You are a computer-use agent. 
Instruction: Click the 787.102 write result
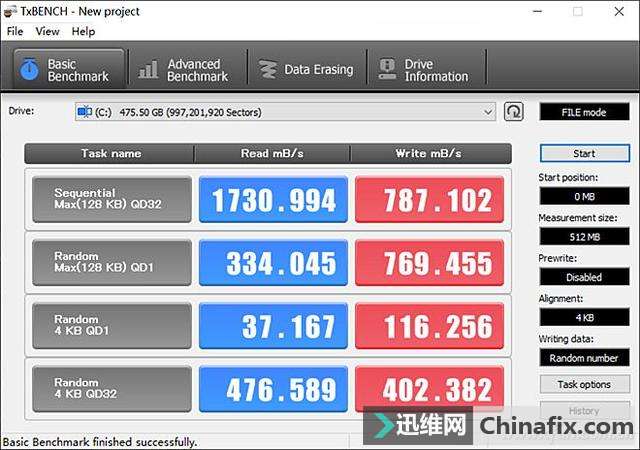[429, 200]
